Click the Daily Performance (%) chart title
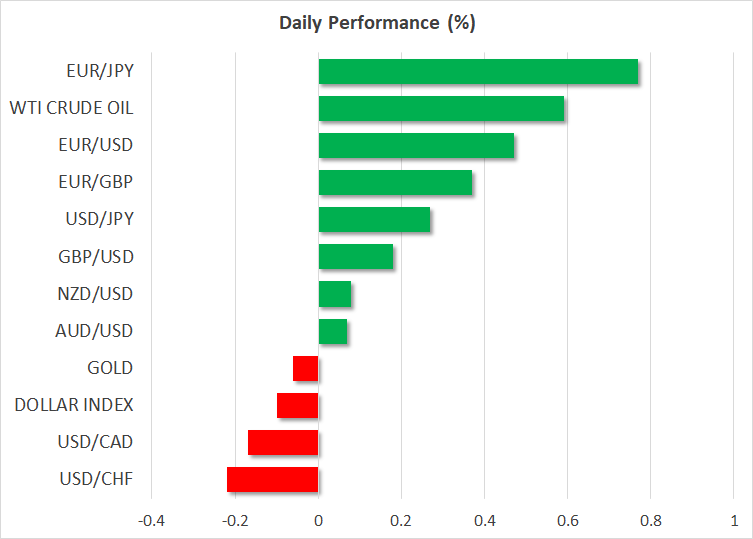The height and width of the screenshot is (539, 753). (376, 22)
